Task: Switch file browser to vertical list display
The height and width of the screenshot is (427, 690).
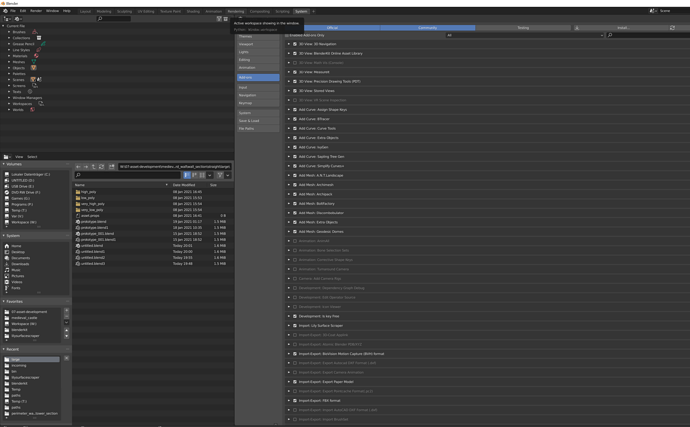Action: (x=187, y=175)
